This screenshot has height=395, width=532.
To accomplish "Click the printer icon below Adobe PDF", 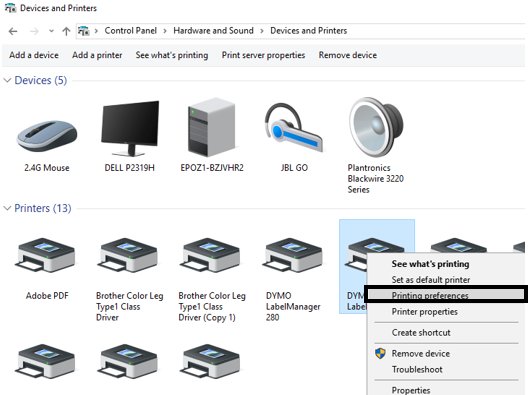I will click(x=45, y=361).
